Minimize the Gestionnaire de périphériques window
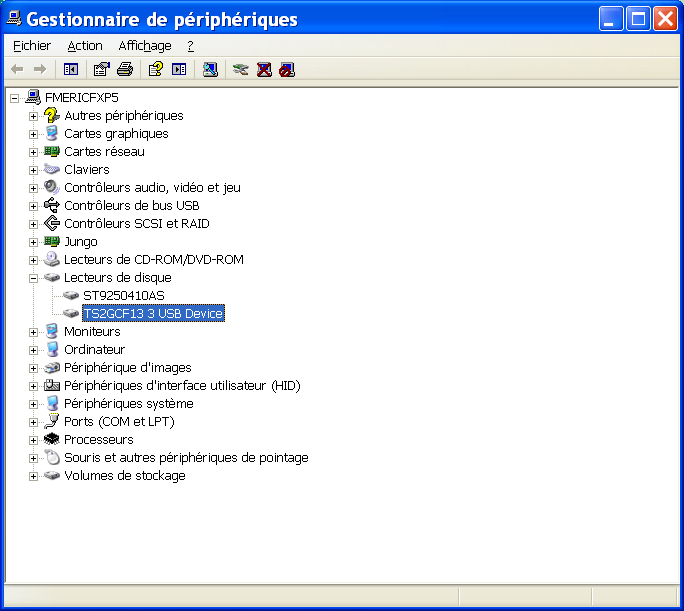This screenshot has height=611, width=684. point(611,19)
